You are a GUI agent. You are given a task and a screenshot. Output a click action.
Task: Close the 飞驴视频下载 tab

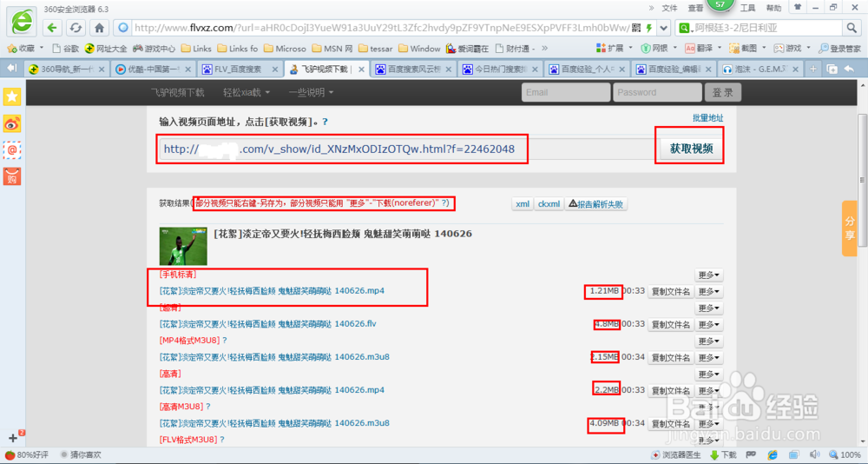(361, 70)
